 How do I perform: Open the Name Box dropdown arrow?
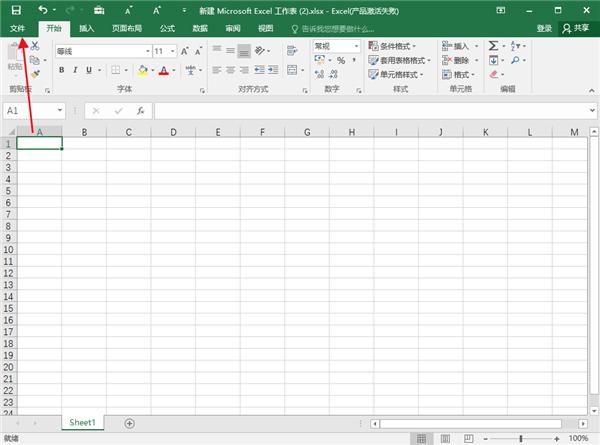pos(61,110)
